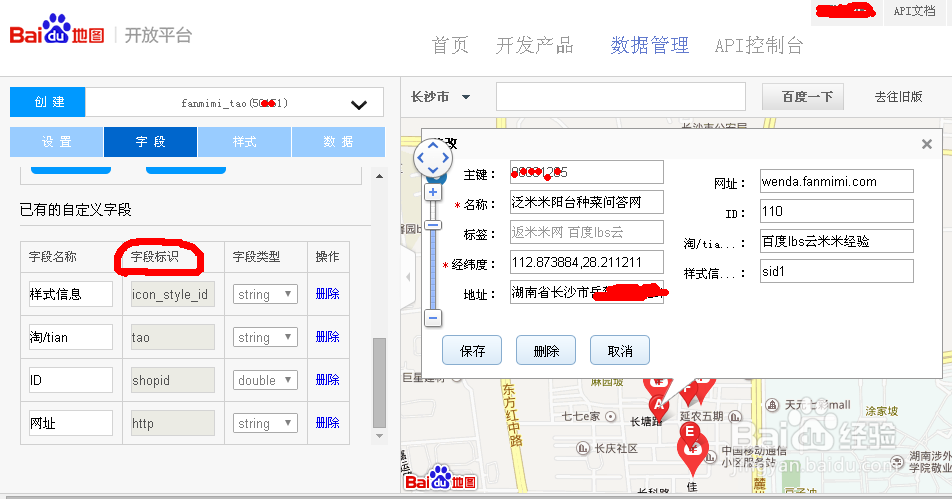Click the field list scrollbar thumb
Image resolution: width=952 pixels, height=499 pixels.
(x=379, y=383)
